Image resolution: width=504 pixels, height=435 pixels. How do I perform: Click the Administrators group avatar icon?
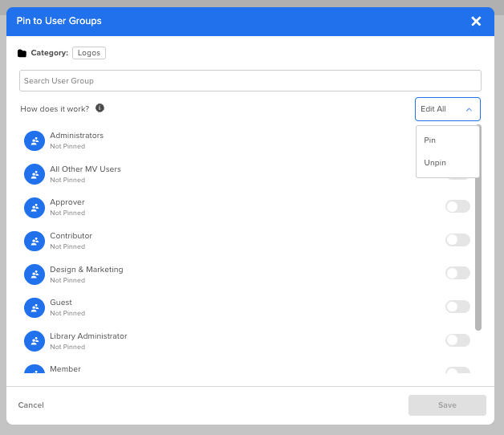click(x=35, y=140)
